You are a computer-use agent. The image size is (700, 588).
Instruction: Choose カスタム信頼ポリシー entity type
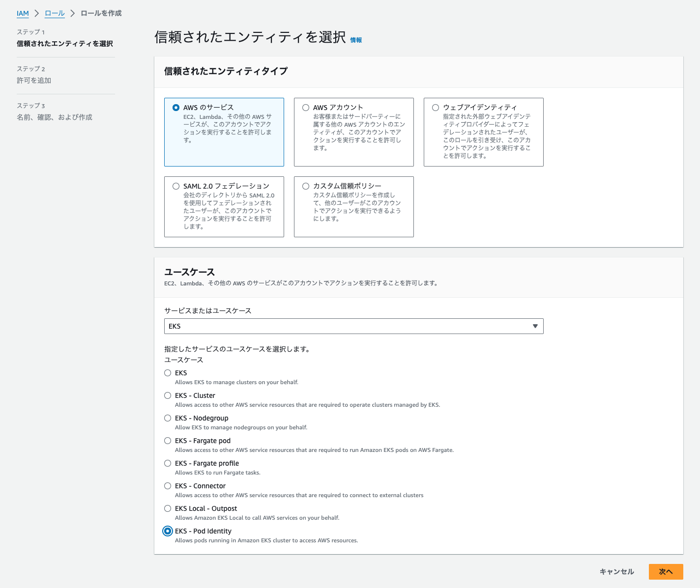click(x=306, y=186)
